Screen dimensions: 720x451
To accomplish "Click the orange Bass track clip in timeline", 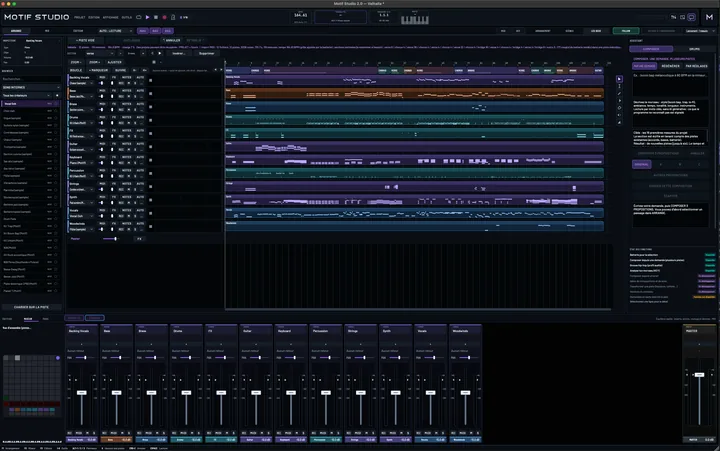I will [414, 94].
